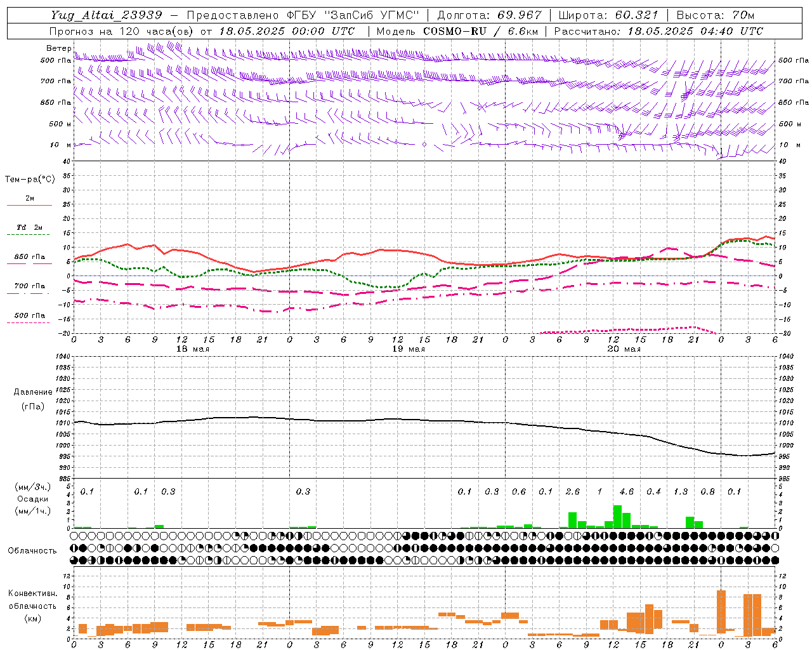812x650 pixels.
Task: Click the Конвективн. облачность label
Action: coord(32,600)
